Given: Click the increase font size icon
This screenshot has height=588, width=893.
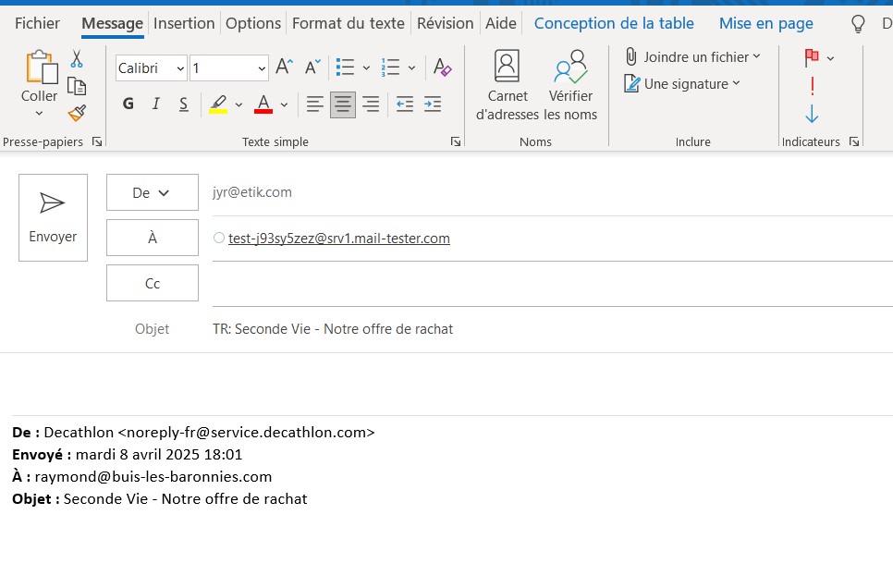Looking at the screenshot, I should [x=285, y=67].
